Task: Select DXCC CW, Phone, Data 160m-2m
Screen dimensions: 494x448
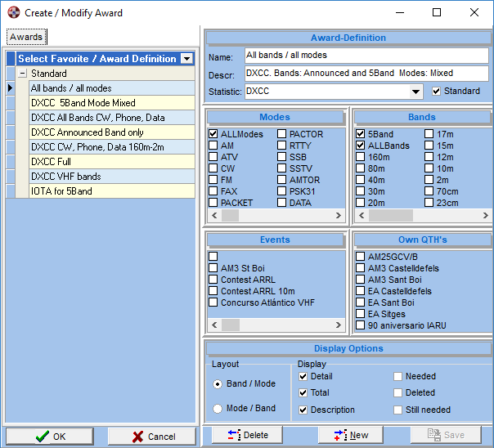Action: click(112, 147)
